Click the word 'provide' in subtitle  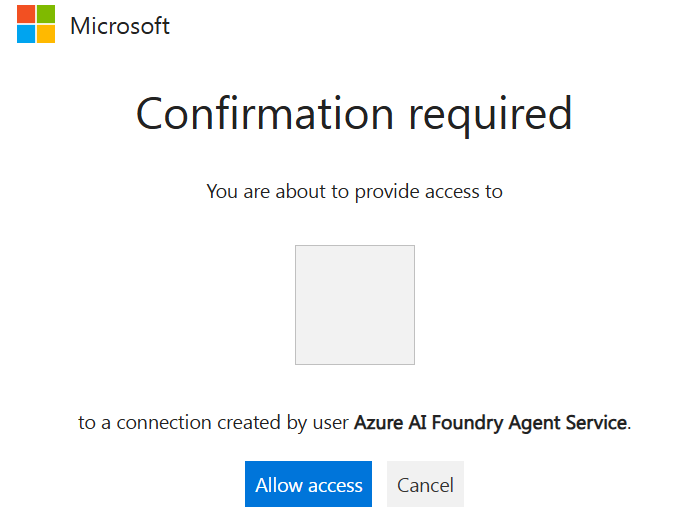pyautogui.click(x=387, y=192)
